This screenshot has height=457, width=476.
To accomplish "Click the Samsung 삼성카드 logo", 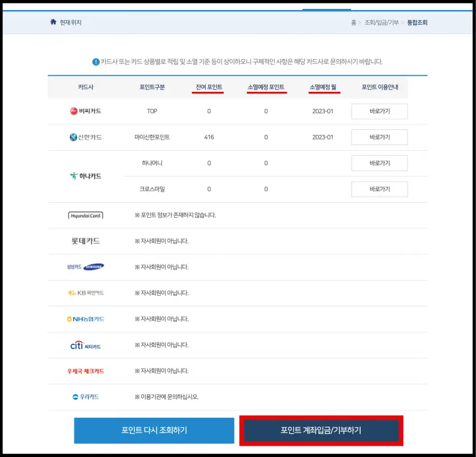I will (85, 267).
